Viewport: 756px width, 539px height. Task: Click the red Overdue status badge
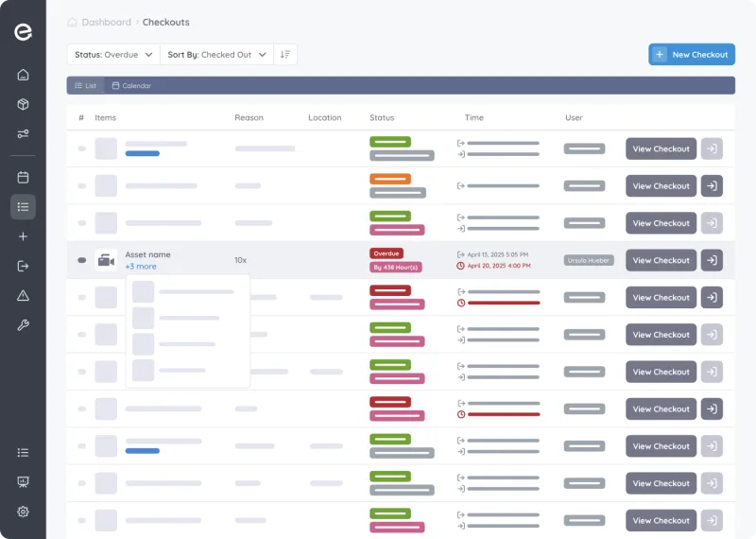[387, 253]
